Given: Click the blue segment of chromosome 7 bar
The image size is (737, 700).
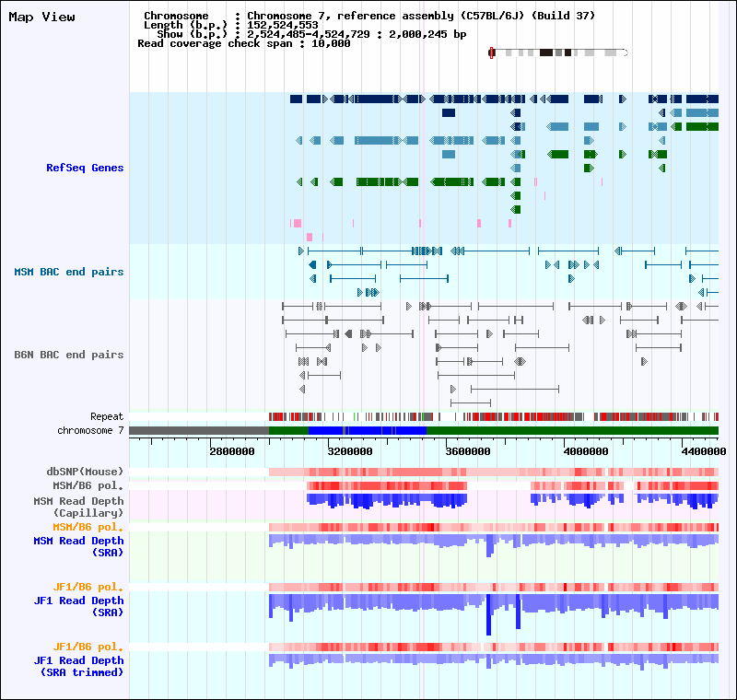Looking at the screenshot, I should (x=367, y=430).
